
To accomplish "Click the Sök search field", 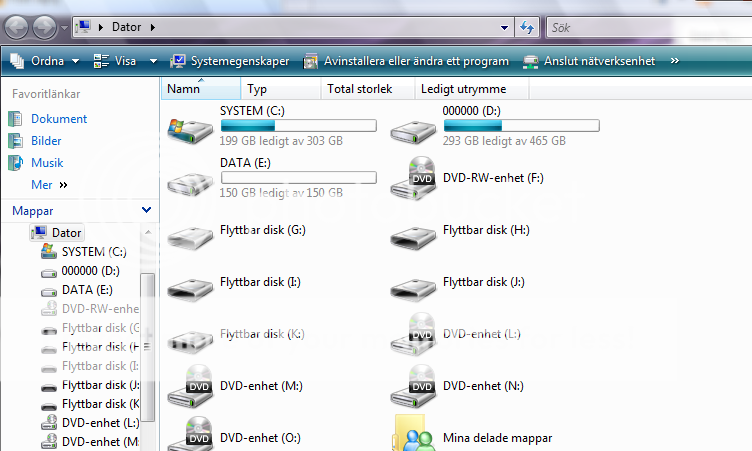I will [x=645, y=27].
